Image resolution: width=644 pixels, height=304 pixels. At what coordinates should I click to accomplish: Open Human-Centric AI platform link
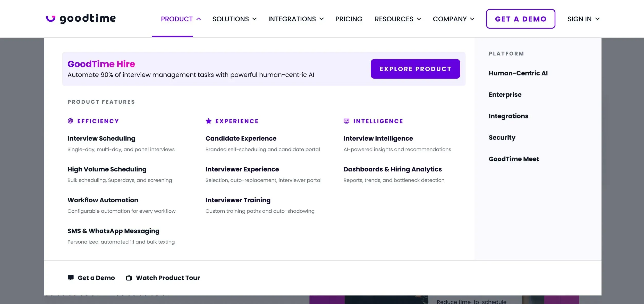point(518,73)
